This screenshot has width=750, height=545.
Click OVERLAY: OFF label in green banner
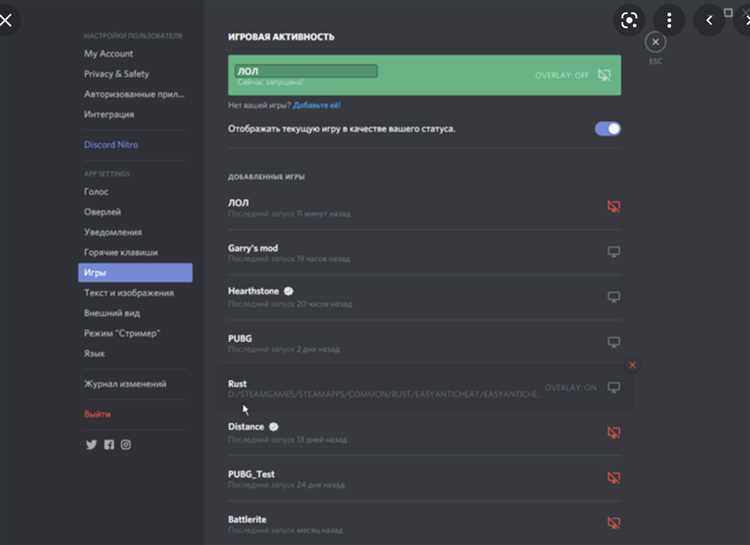point(562,76)
